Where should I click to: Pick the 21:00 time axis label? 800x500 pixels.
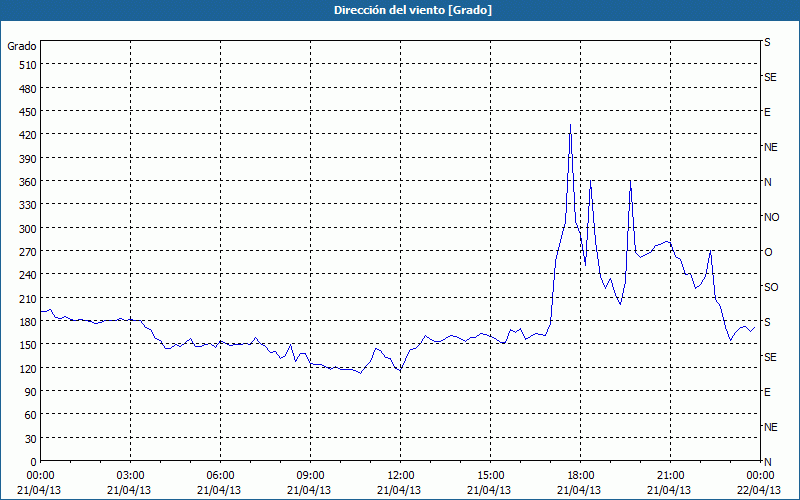[670, 476]
